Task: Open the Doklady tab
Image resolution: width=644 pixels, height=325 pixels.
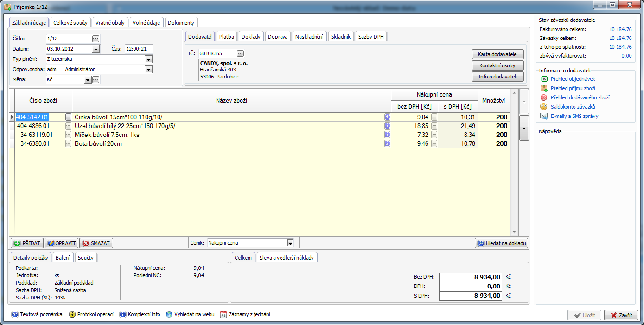Action: [x=252, y=37]
